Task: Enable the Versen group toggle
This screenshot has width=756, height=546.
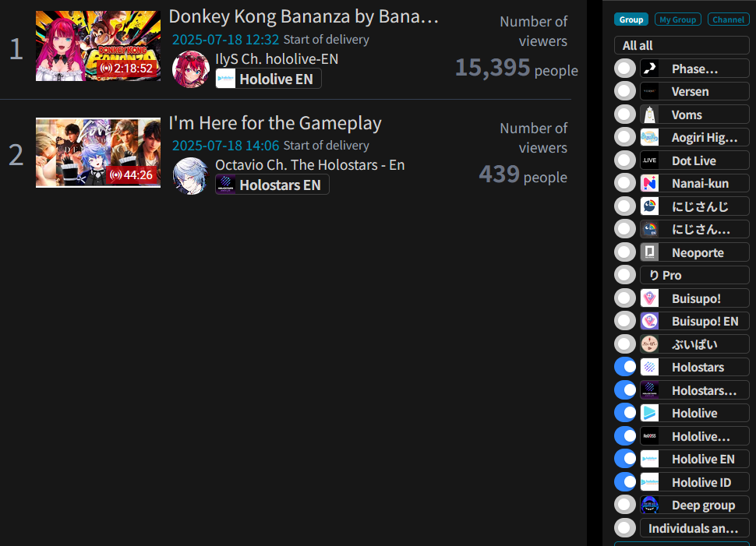Action: (x=625, y=91)
